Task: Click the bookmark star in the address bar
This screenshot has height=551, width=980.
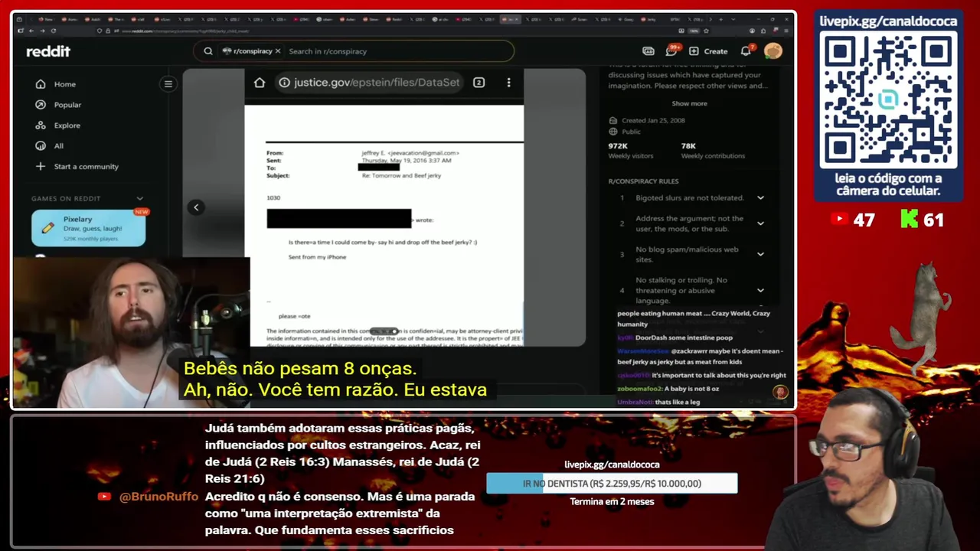Action: point(705,31)
